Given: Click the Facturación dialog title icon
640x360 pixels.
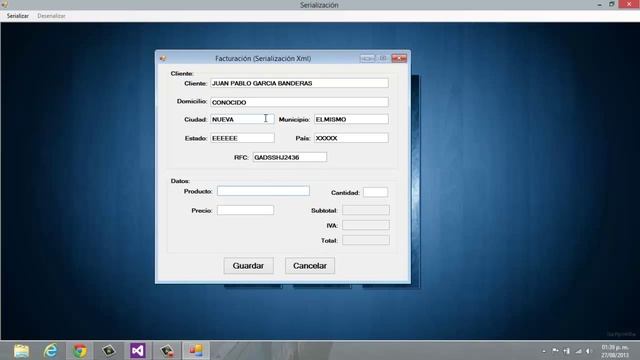Looking at the screenshot, I should (x=163, y=58).
